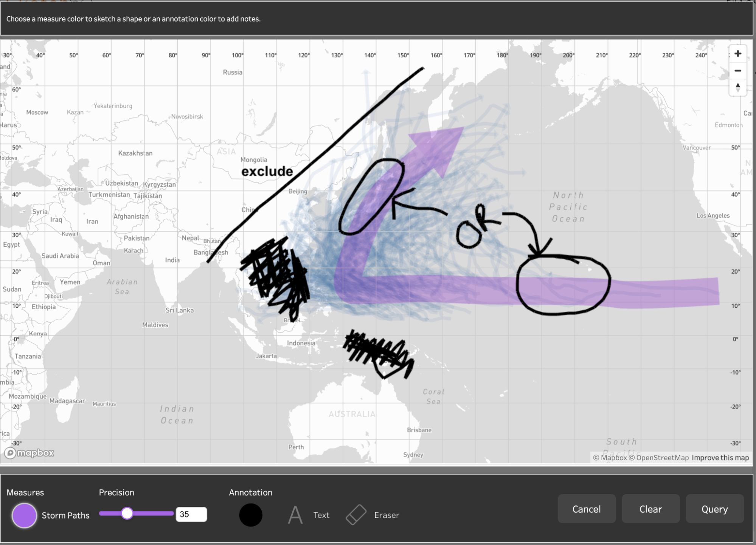Click the North Pacific Ocean label
This screenshot has height=545, width=756.
(568, 207)
